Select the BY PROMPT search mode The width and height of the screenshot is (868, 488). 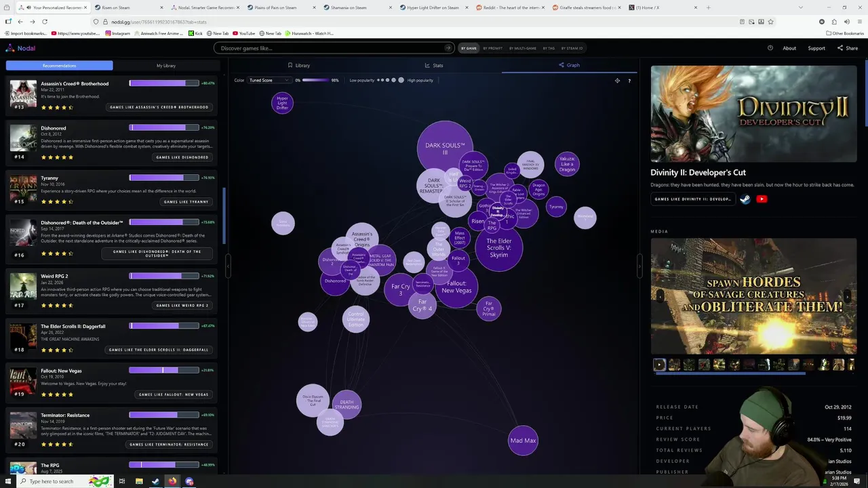(493, 48)
